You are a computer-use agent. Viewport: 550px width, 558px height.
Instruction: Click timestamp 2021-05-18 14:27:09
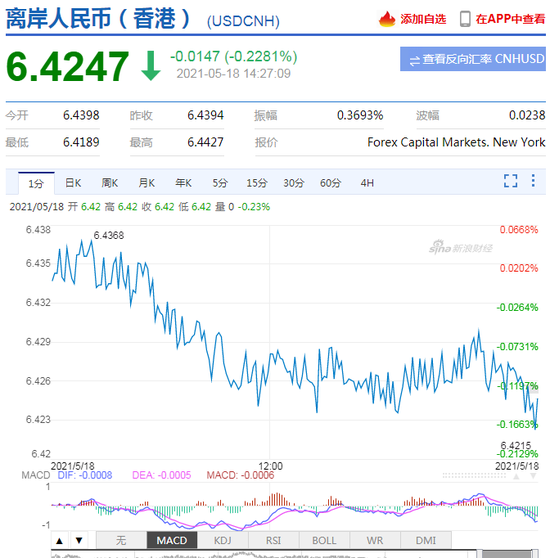pos(233,74)
